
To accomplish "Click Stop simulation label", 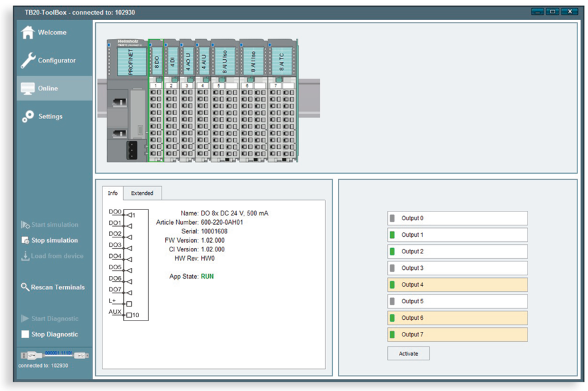I will point(55,240).
